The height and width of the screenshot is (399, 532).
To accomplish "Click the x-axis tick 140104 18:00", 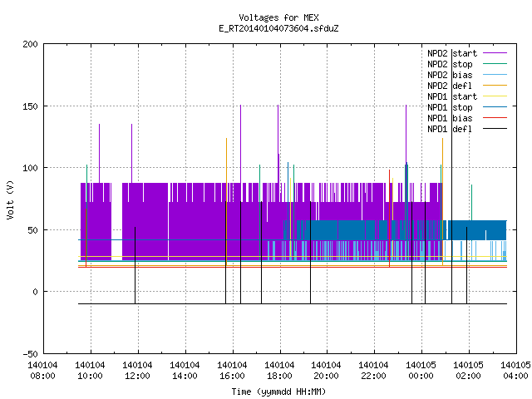I will (x=279, y=371).
